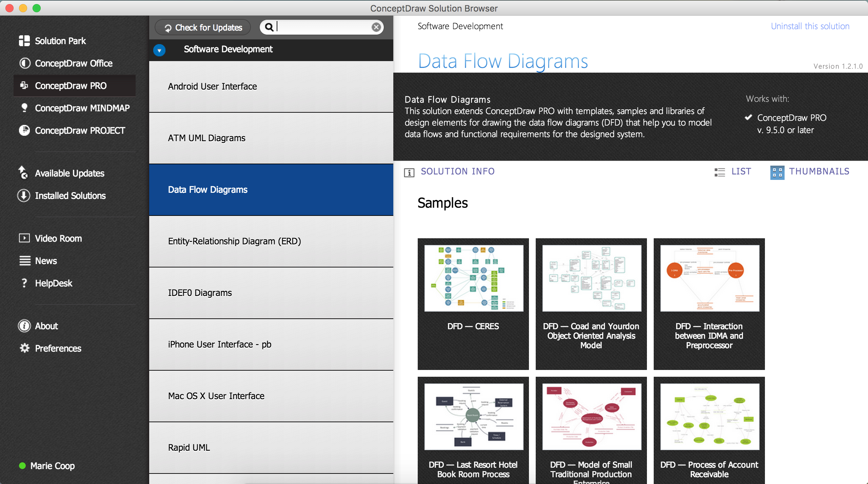Open SOLUTION INFO label

458,171
